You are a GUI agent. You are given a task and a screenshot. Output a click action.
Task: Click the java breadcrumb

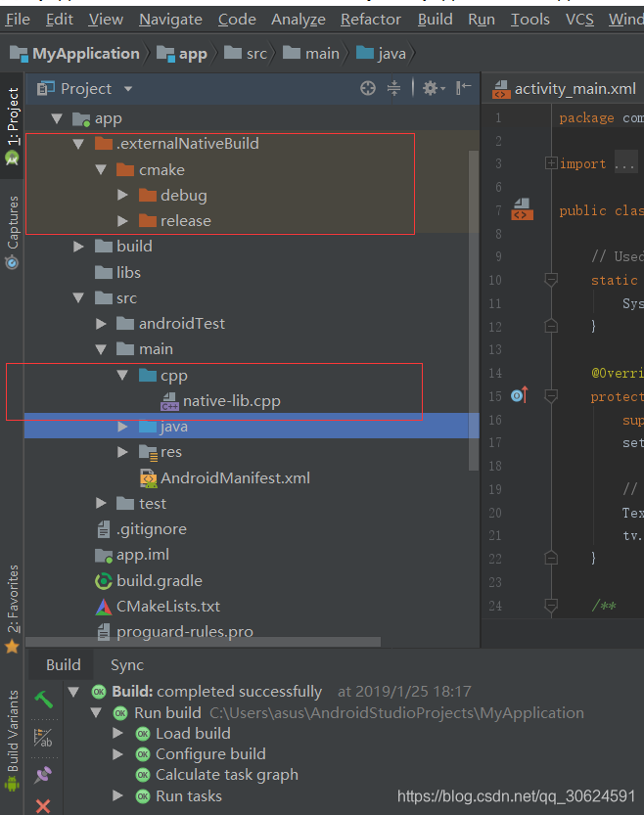381,54
